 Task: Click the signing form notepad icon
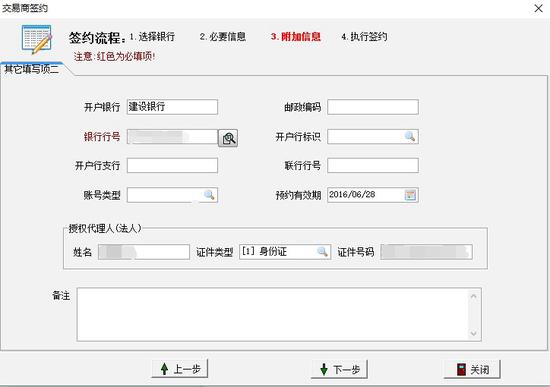coord(37,39)
